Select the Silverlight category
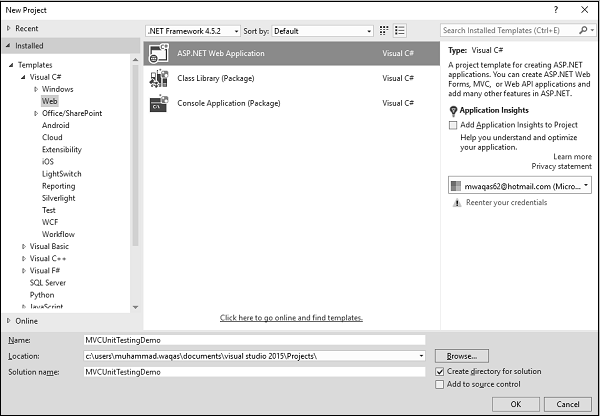This screenshot has width=600, height=416. click(59, 198)
